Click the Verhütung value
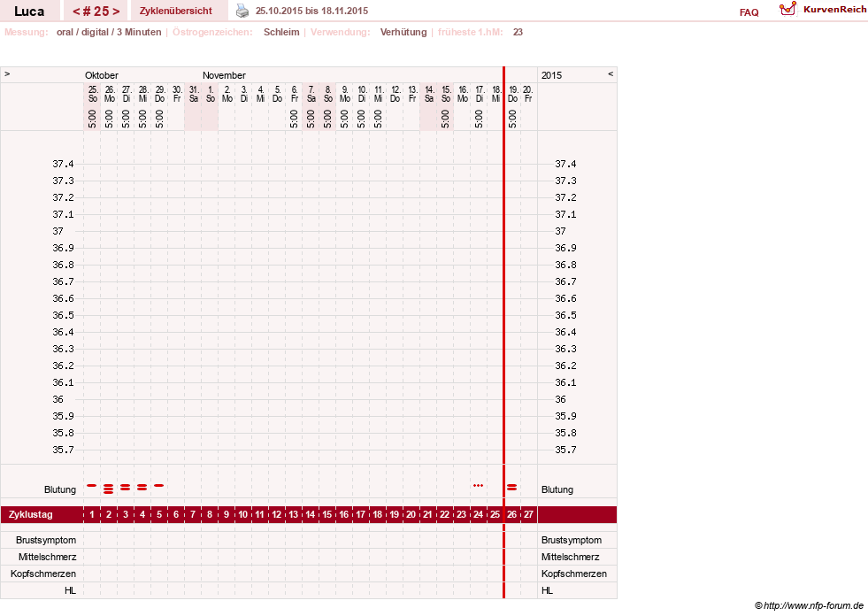 click(x=403, y=32)
